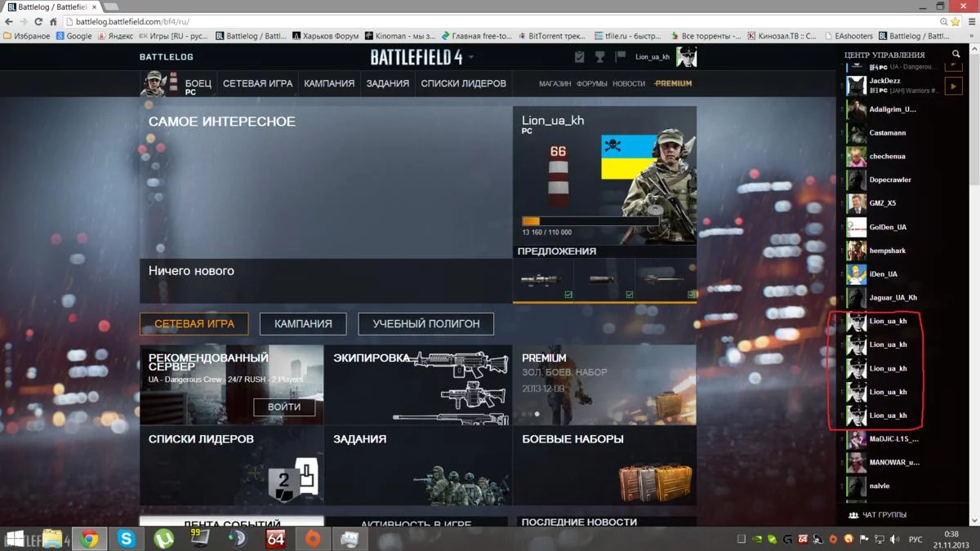The width and height of the screenshot is (980, 551).
Task: Go to НОВОСТИ news link
Action: click(629, 83)
